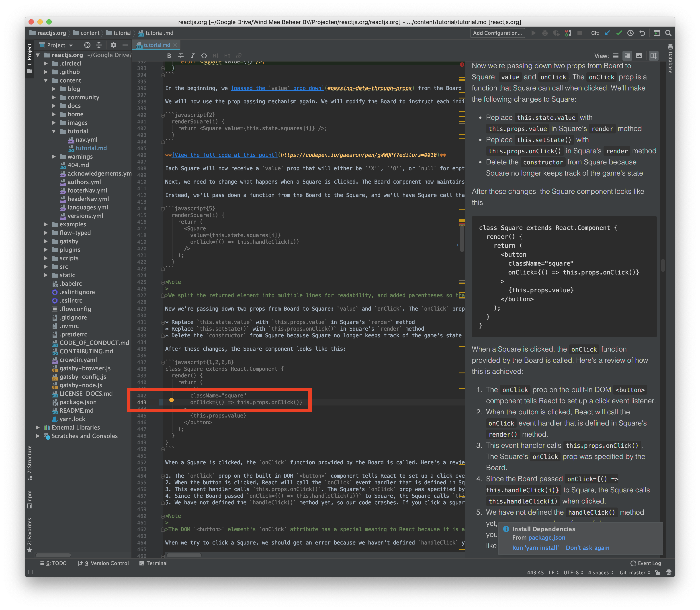Enable scroll synchronization toggle next to View icons
The width and height of the screenshot is (700, 610).
(653, 55)
